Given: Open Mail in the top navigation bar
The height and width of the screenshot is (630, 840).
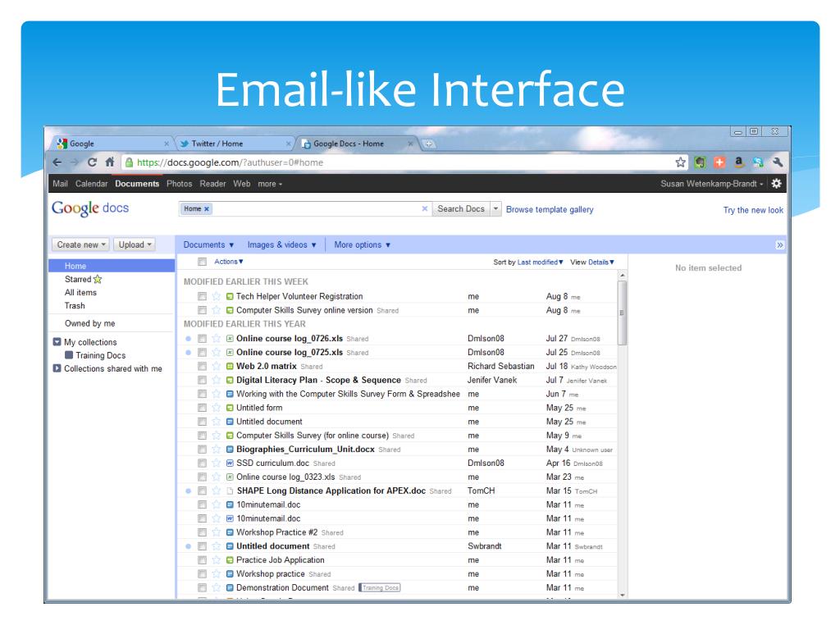Looking at the screenshot, I should tap(60, 184).
